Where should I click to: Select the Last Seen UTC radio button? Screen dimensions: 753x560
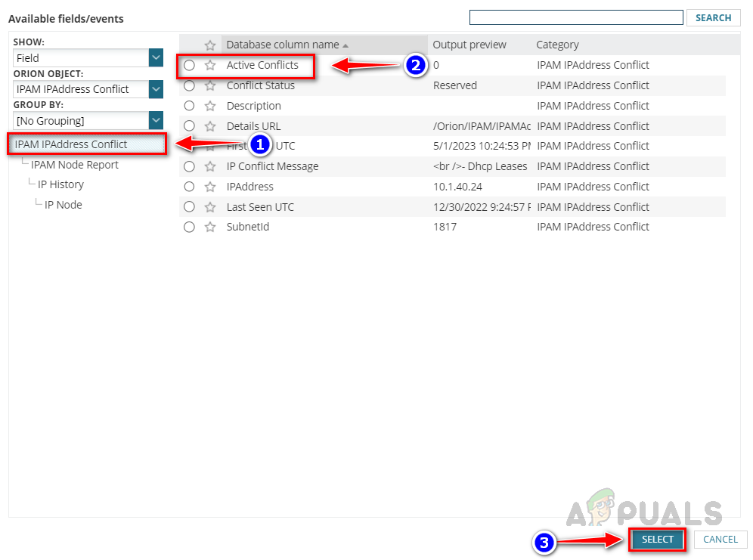click(189, 207)
